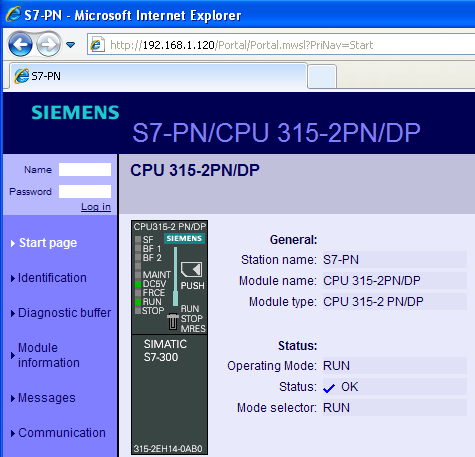Click the Log in link
The image size is (475, 457).
pos(96,207)
